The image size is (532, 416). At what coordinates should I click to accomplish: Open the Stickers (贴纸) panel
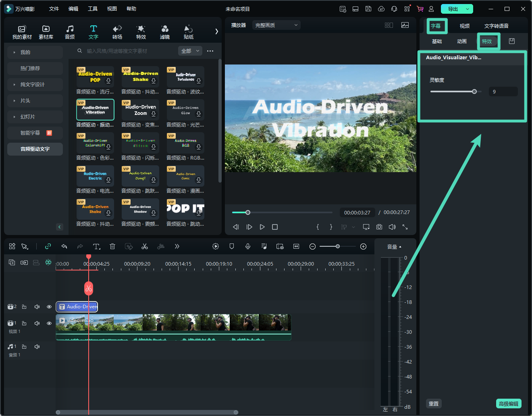coord(188,32)
